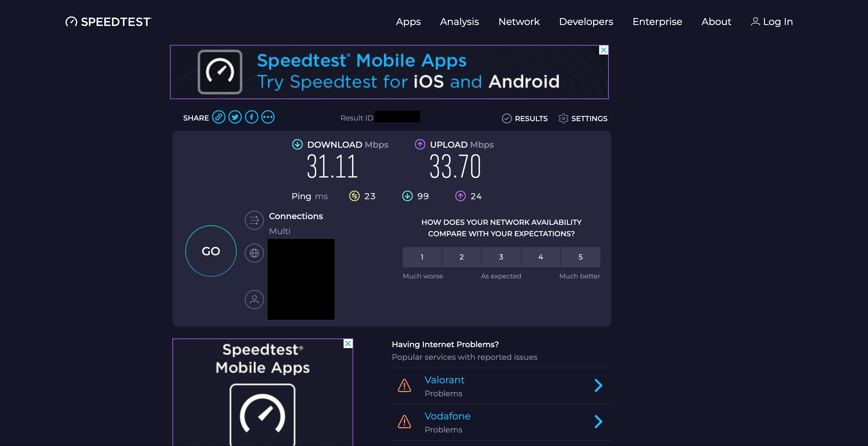868x446 pixels.
Task: Share result on Facebook
Action: 251,117
